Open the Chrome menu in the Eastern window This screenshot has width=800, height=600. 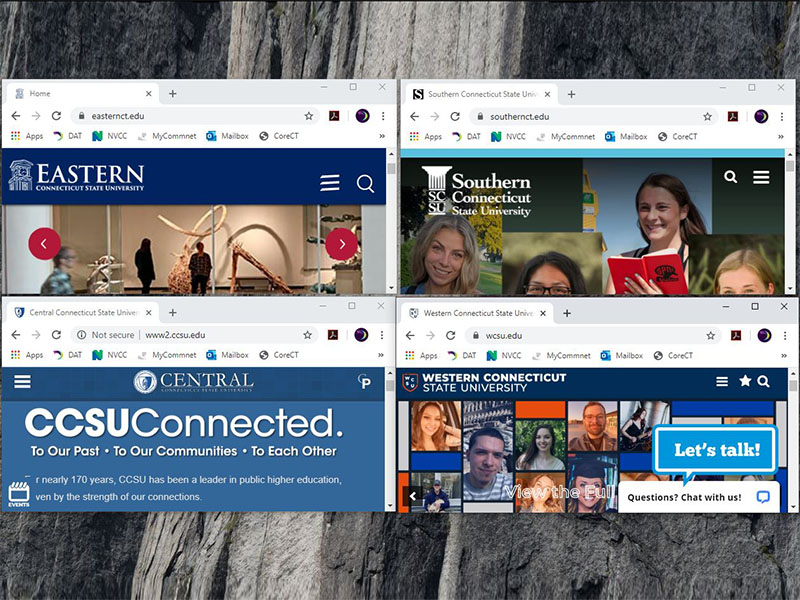(x=383, y=116)
